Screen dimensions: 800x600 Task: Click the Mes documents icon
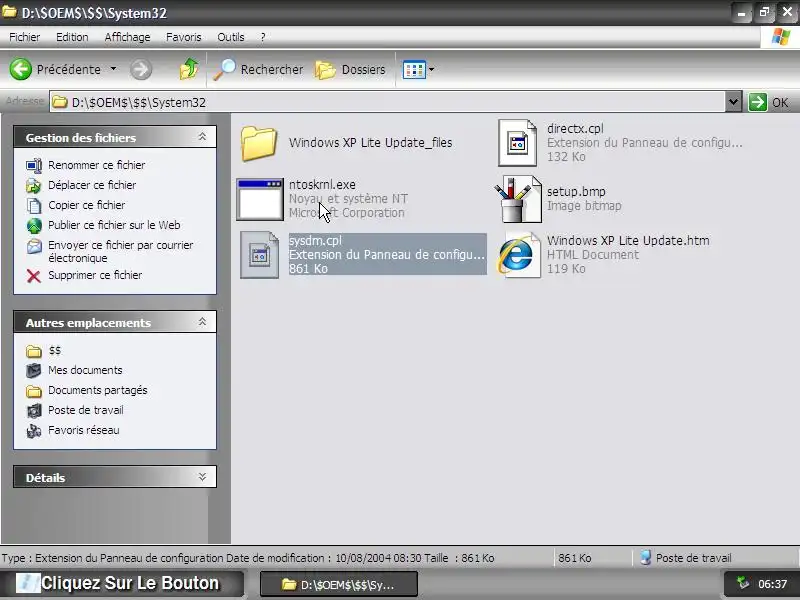34,370
